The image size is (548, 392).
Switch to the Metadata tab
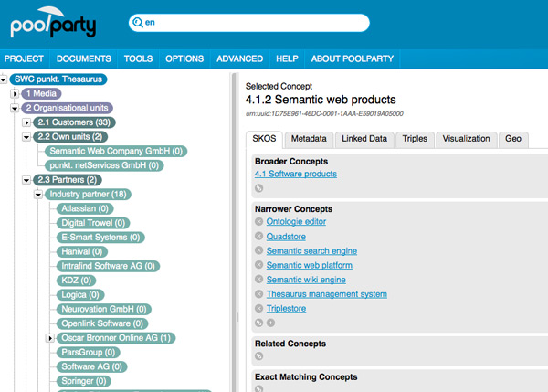pyautogui.click(x=309, y=139)
